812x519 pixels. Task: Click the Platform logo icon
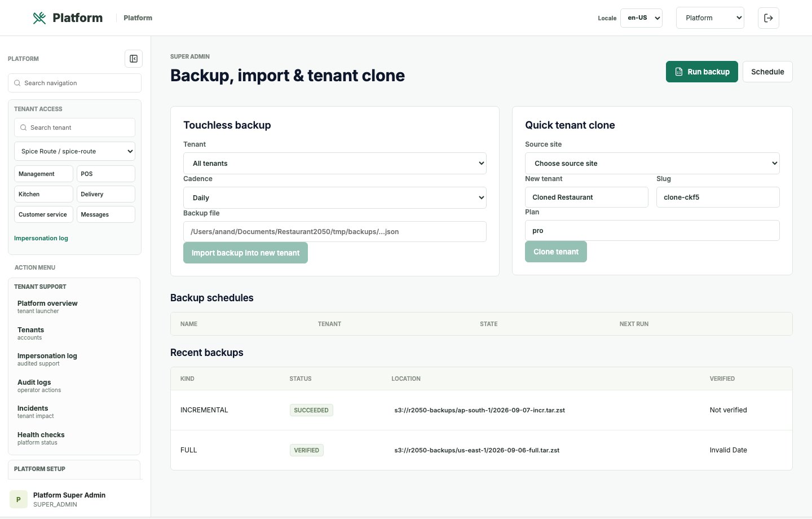pos(39,18)
